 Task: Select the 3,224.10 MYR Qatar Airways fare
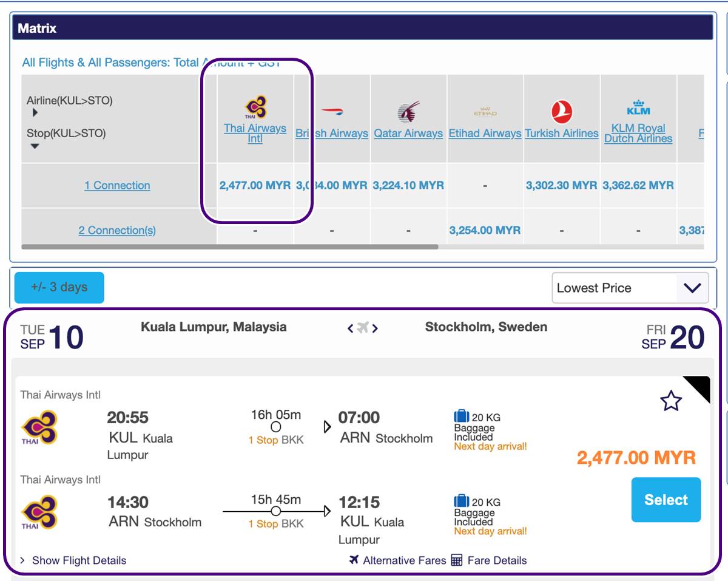[408, 186]
